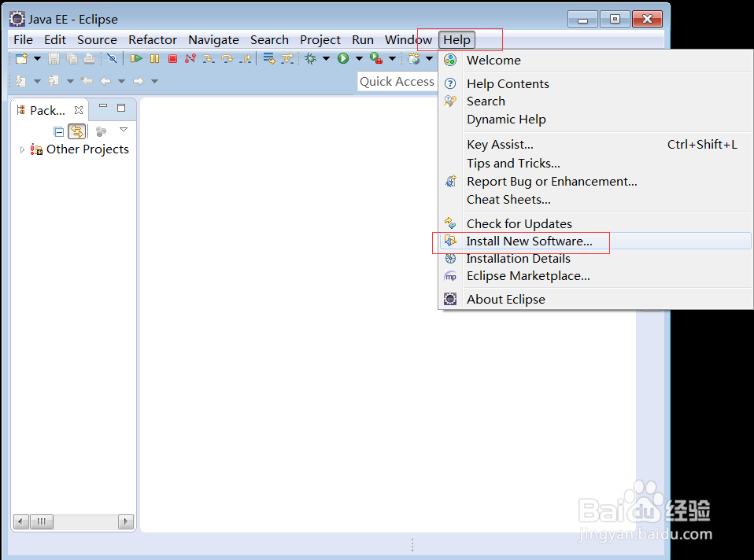This screenshot has height=560, width=754.
Task: Choose Dynamic Help menu entry
Action: [597, 120]
